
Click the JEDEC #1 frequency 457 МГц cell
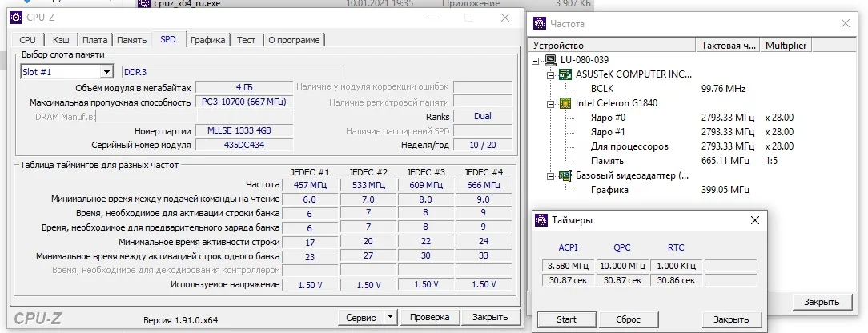310,185
